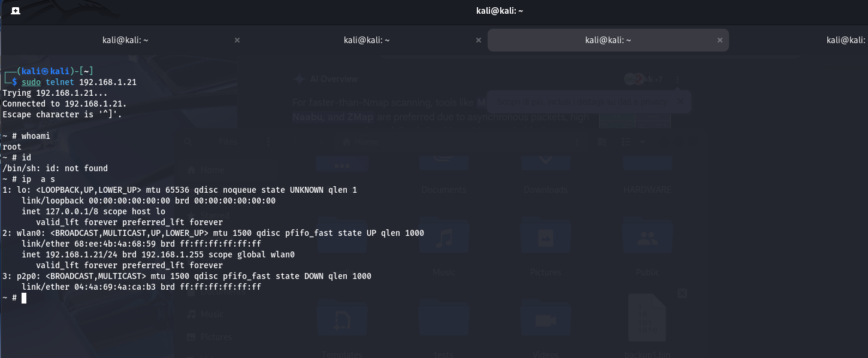Open a new terminal tab
Image resolution: width=868 pixels, height=358 pixels.
[15, 10]
